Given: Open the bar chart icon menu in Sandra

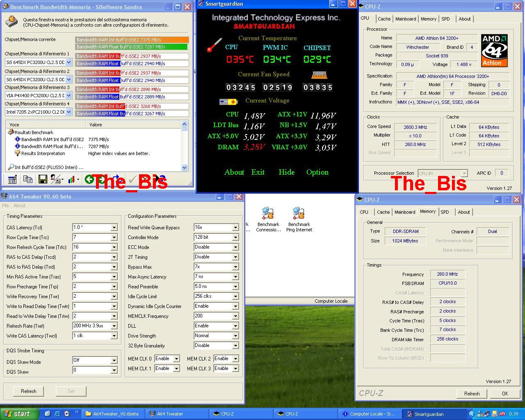Looking at the screenshot, I should (73, 179).
